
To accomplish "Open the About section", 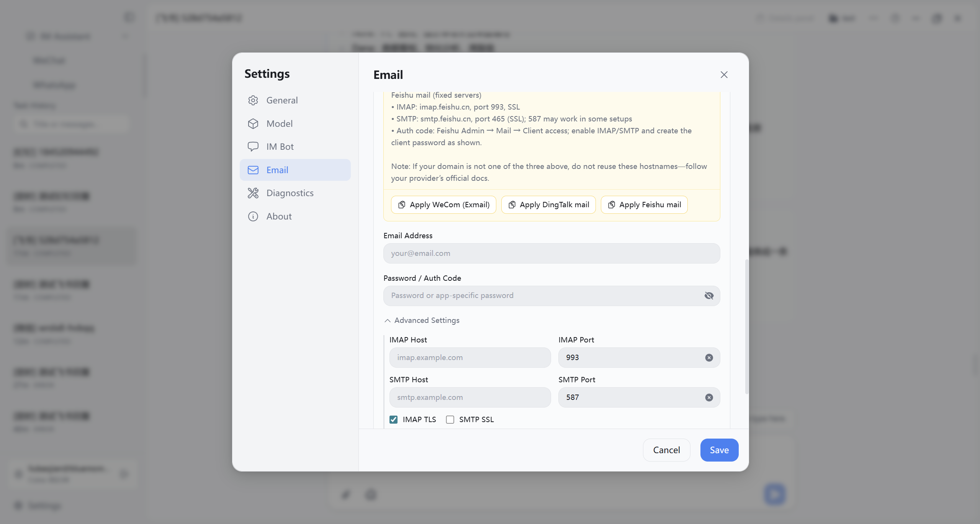I will 295,216.
